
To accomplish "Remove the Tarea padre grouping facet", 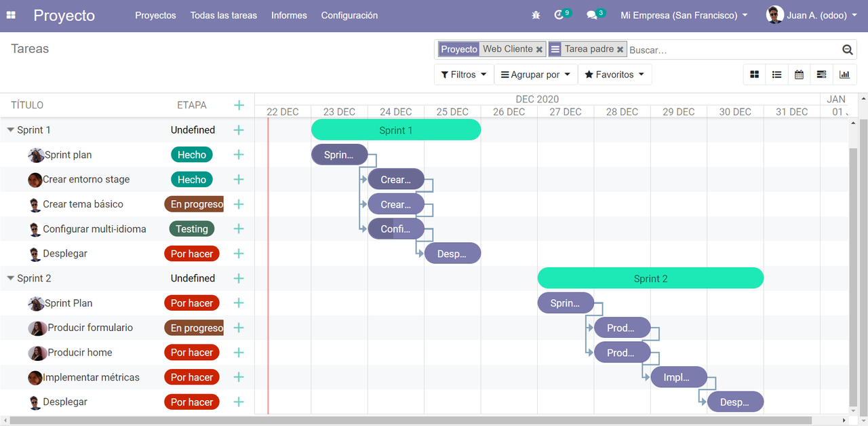I will (620, 50).
